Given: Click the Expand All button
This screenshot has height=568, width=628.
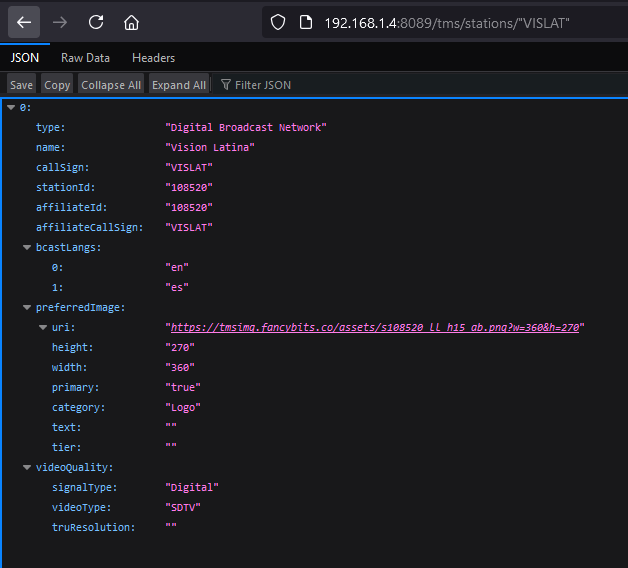Looking at the screenshot, I should point(179,85).
